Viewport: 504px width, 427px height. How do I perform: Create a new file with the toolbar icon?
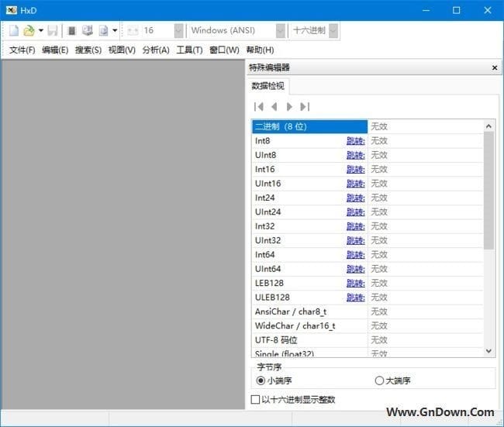pos(14,30)
